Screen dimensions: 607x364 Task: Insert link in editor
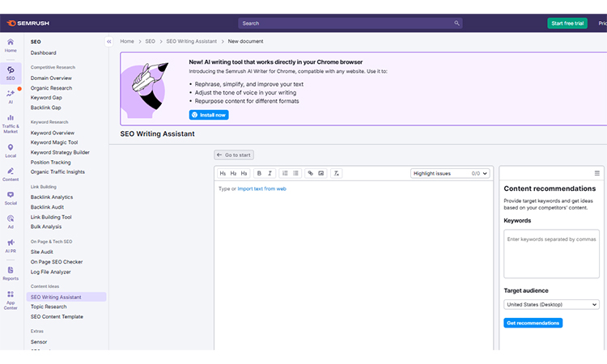click(311, 173)
